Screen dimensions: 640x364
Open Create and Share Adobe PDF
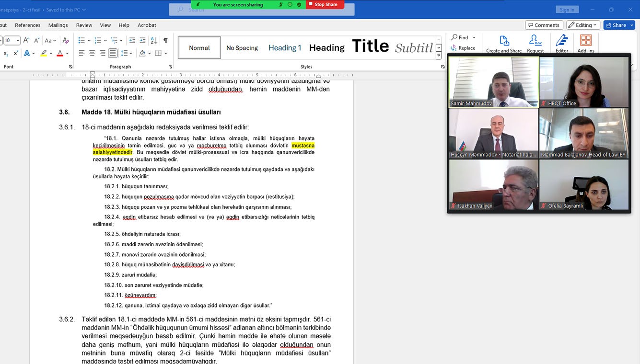click(504, 44)
